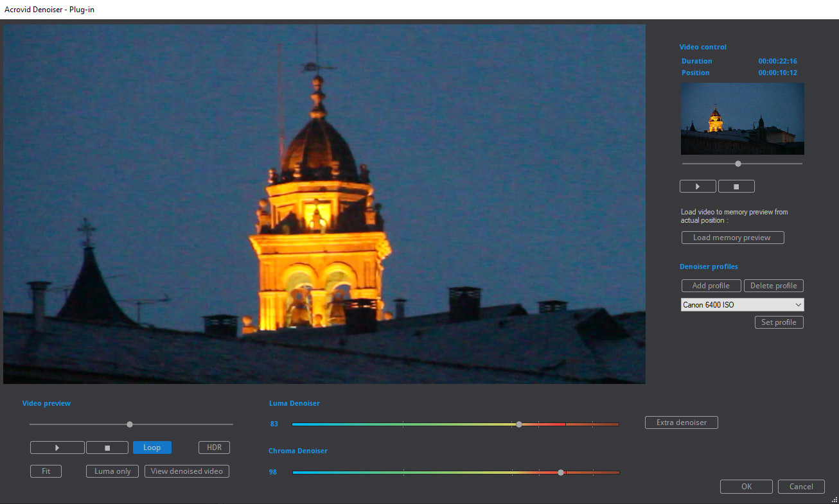Open the Extra denoiser settings
Image resolution: width=839 pixels, height=504 pixels.
(x=682, y=422)
